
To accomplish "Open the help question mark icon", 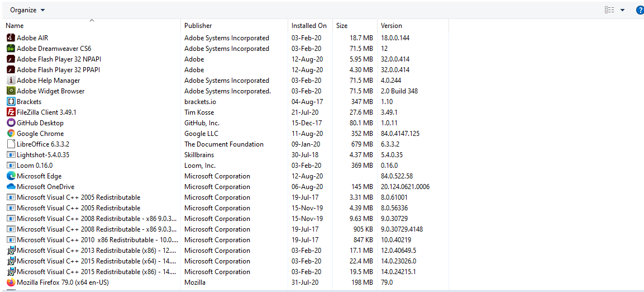I will tap(640, 10).
